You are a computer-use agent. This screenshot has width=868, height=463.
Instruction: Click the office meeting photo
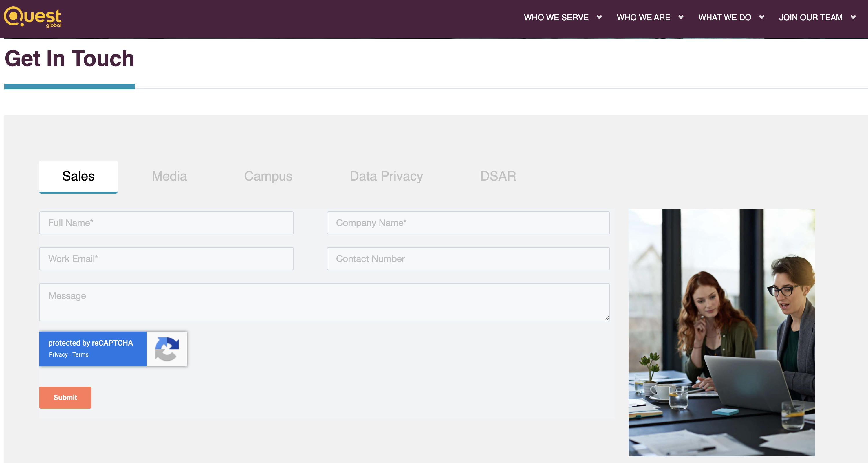point(721,332)
